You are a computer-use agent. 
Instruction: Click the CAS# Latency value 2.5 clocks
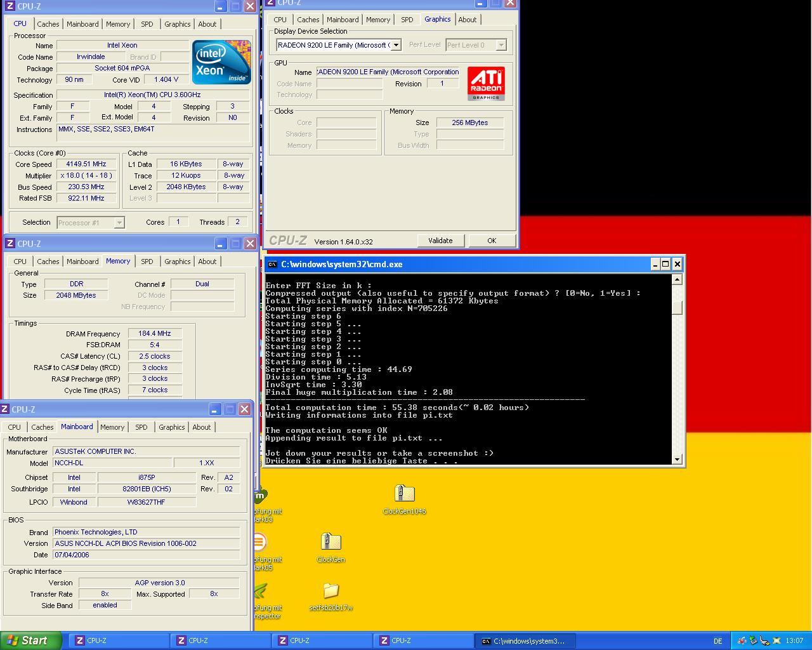155,356
